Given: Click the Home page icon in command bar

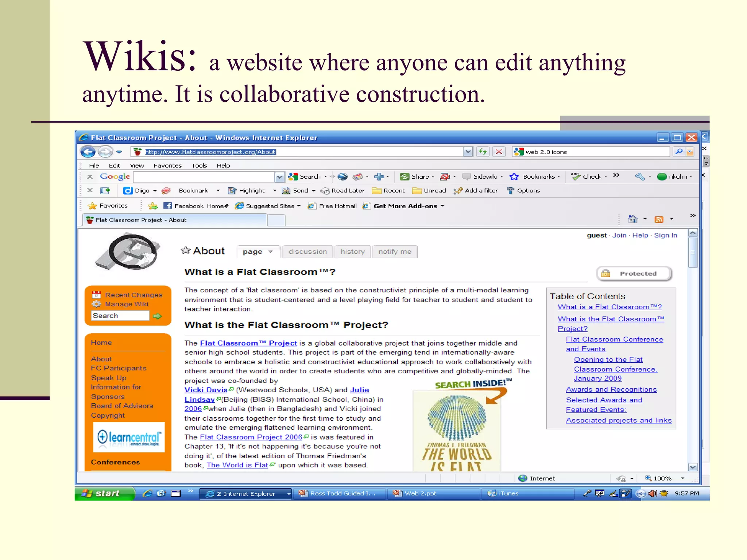Looking at the screenshot, I should [x=633, y=219].
